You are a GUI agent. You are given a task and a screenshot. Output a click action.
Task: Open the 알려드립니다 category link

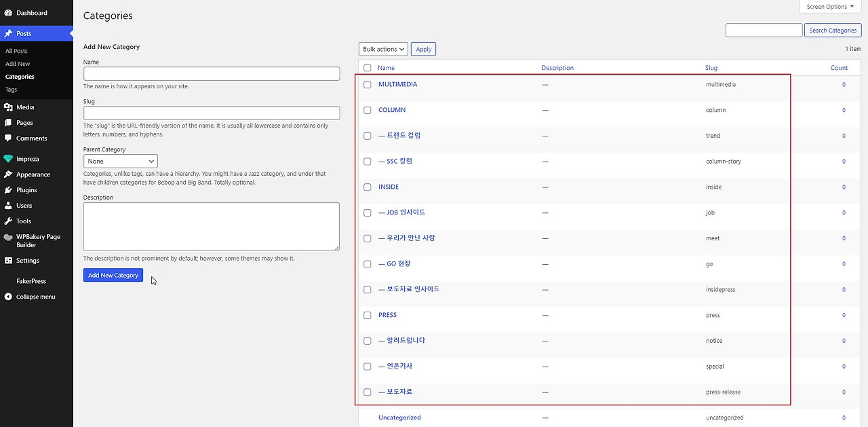click(402, 341)
